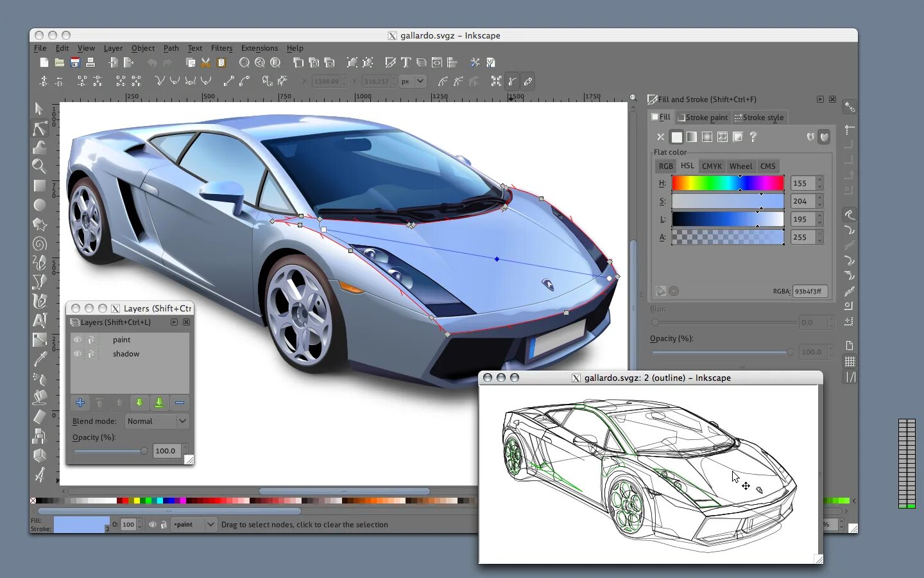Image resolution: width=924 pixels, height=578 pixels.
Task: Open the Filters menu
Action: click(221, 48)
